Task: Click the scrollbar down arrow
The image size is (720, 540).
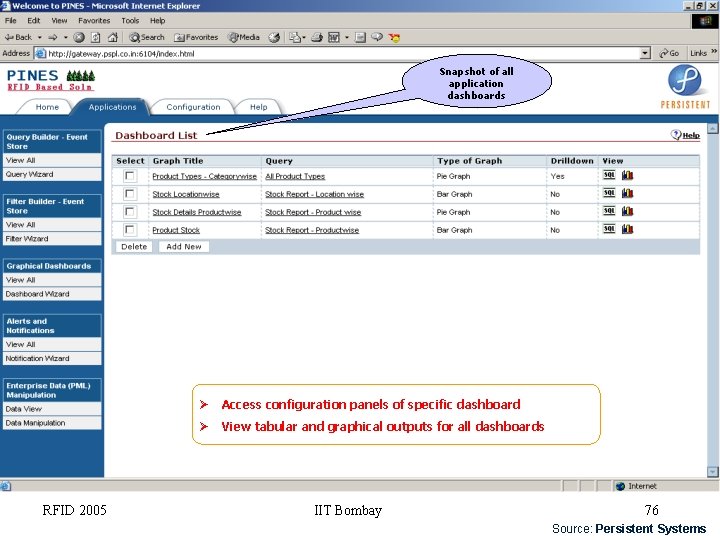Action: [x=713, y=472]
